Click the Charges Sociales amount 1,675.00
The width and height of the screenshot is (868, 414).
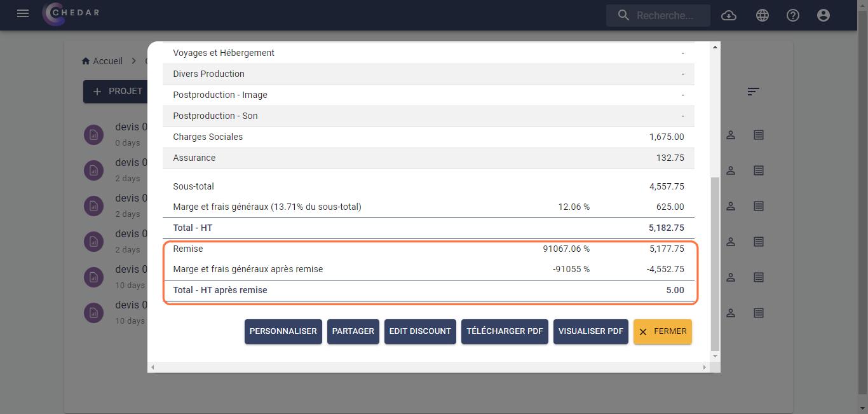click(667, 137)
